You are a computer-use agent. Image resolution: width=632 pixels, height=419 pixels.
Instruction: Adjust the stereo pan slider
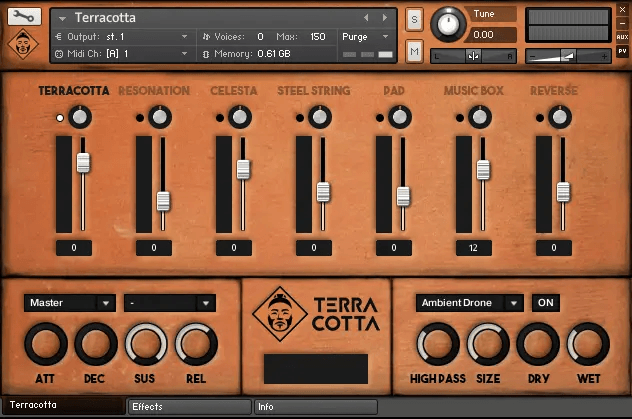coord(473,56)
